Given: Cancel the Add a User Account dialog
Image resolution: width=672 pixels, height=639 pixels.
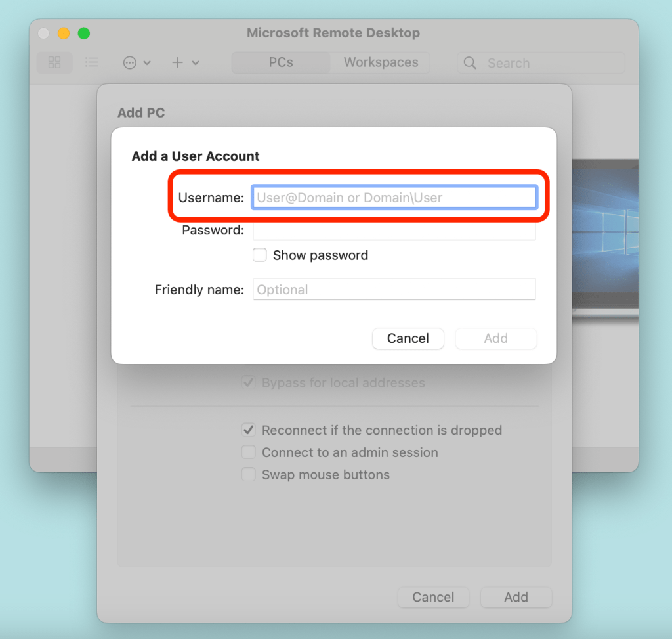Looking at the screenshot, I should 408,338.
